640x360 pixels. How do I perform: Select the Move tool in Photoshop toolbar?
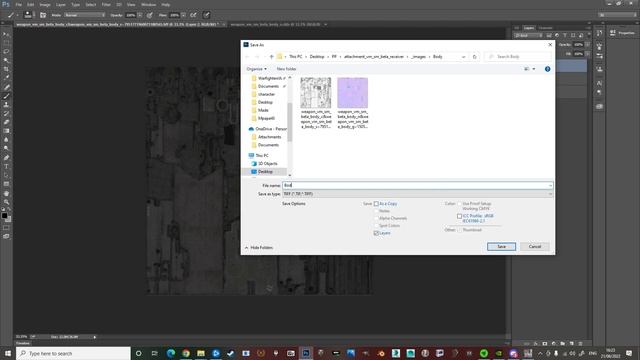pyautogui.click(x=6, y=34)
